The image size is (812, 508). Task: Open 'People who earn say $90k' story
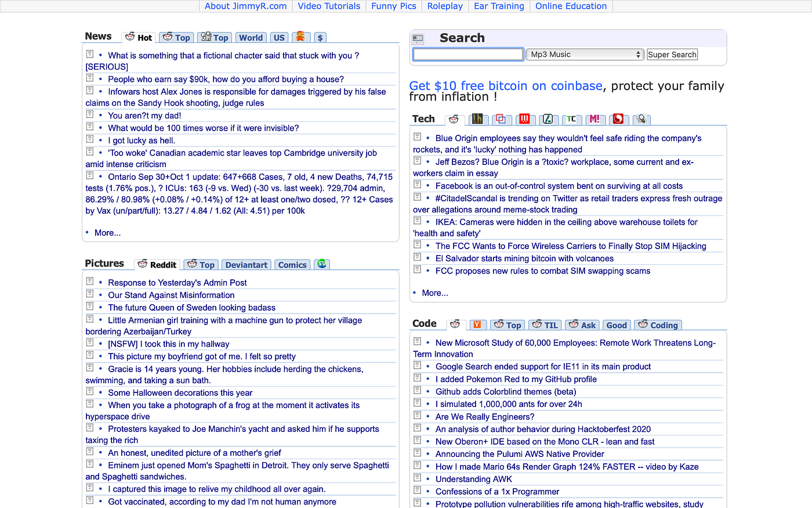click(x=226, y=80)
